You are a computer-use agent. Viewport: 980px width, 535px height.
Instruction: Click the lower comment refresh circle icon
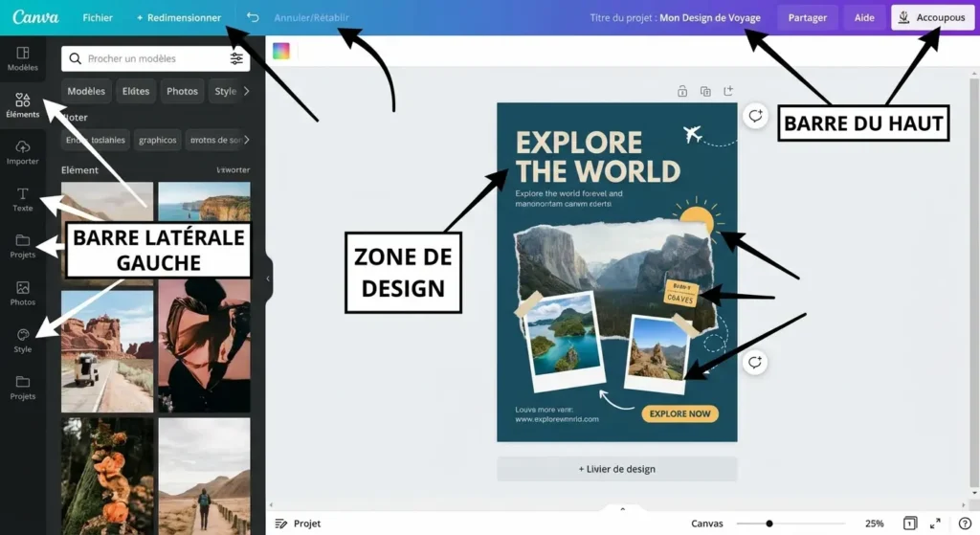(x=755, y=363)
